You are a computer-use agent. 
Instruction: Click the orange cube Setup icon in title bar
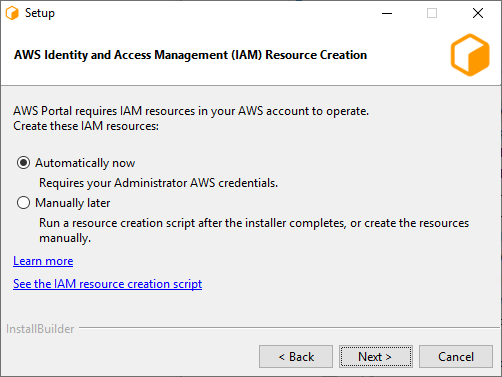(x=12, y=13)
